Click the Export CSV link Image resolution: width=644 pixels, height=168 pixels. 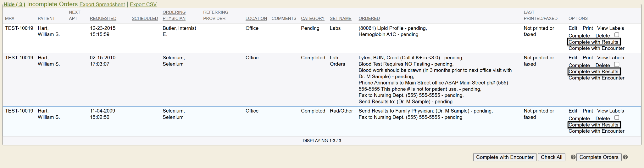click(143, 4)
